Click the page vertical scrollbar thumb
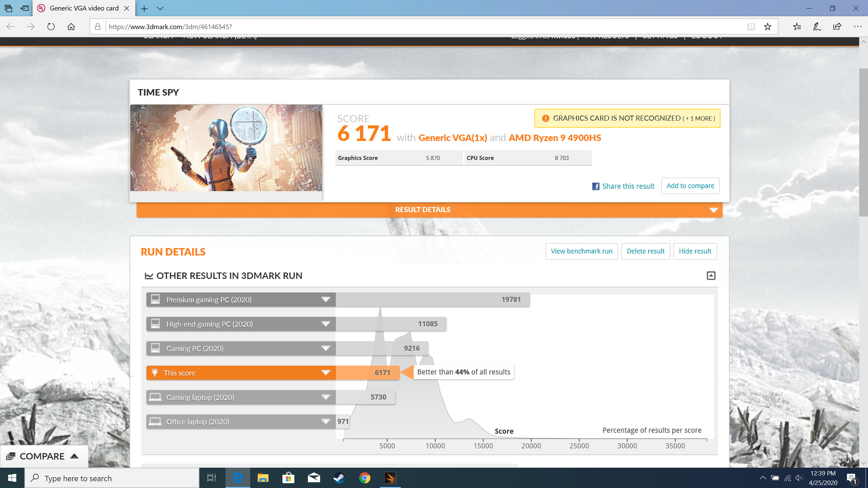This screenshot has width=868, height=488. click(863, 142)
